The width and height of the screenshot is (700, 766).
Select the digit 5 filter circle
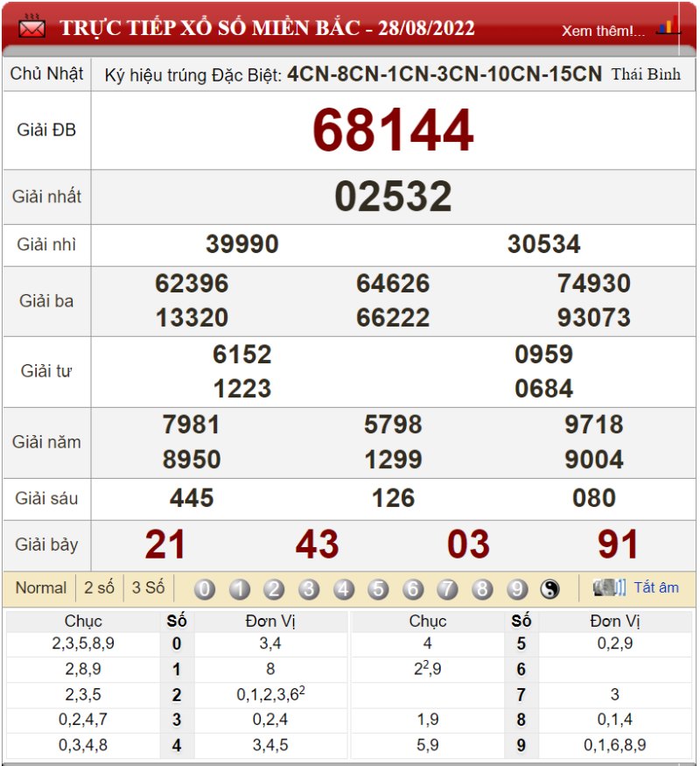click(378, 590)
